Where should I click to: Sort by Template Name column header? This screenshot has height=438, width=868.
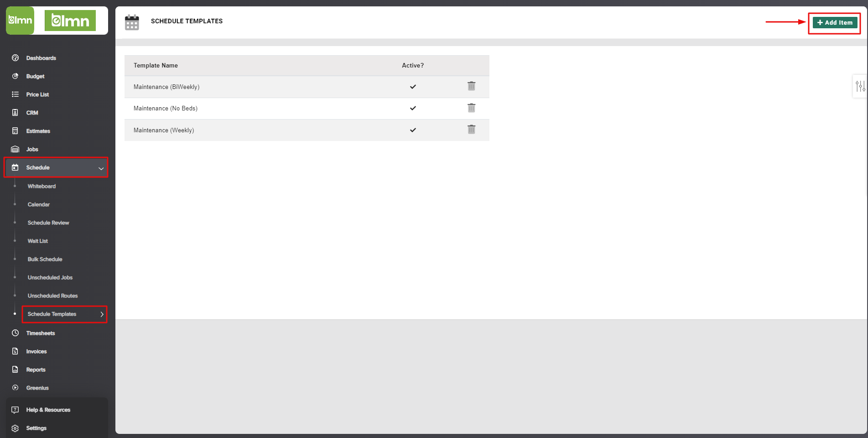tap(156, 65)
